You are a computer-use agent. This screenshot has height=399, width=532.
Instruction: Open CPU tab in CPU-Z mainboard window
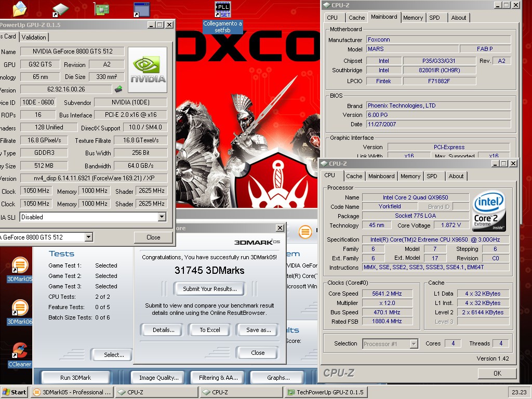coord(332,18)
